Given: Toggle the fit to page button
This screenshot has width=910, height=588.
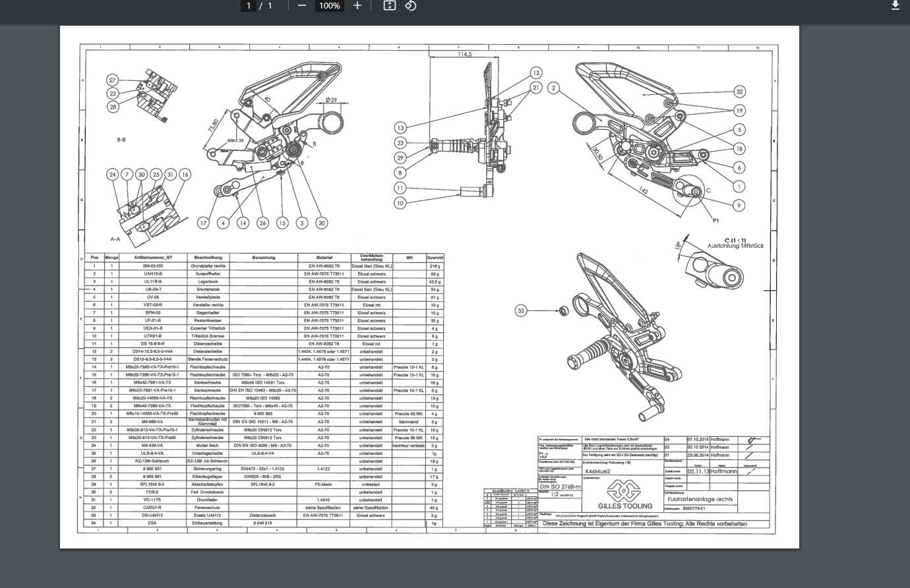Looking at the screenshot, I should (389, 6).
